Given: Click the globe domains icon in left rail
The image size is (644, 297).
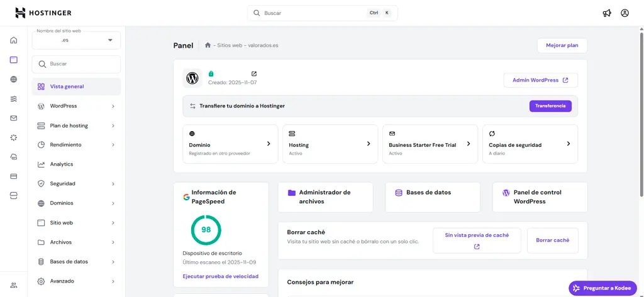Looking at the screenshot, I should pos(14,79).
